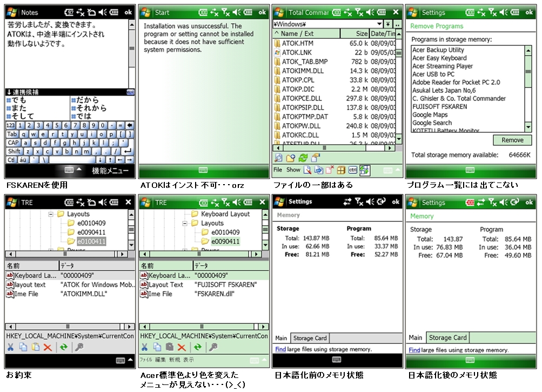Select the e0100411 key in the TRE tree
The image size is (542, 392).
click(91, 241)
